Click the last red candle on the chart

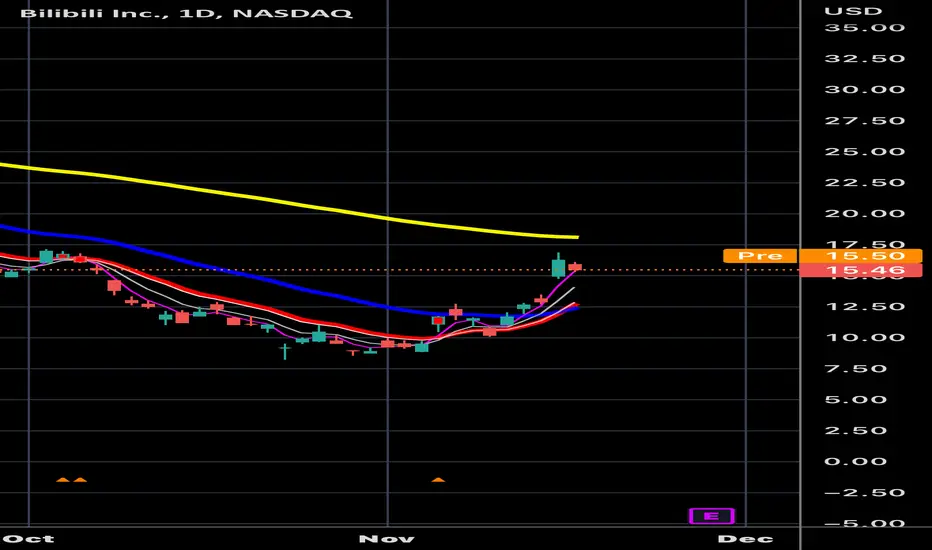tap(575, 267)
